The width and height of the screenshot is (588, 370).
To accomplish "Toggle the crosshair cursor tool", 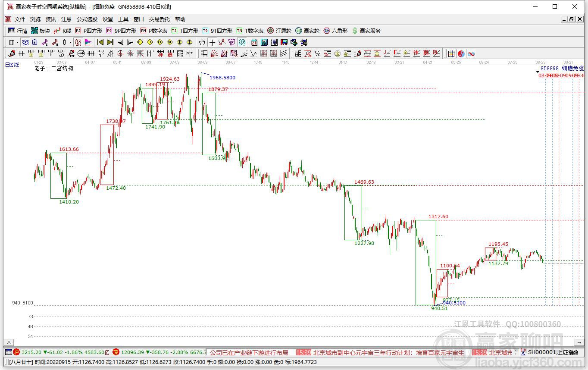I will [212, 42].
